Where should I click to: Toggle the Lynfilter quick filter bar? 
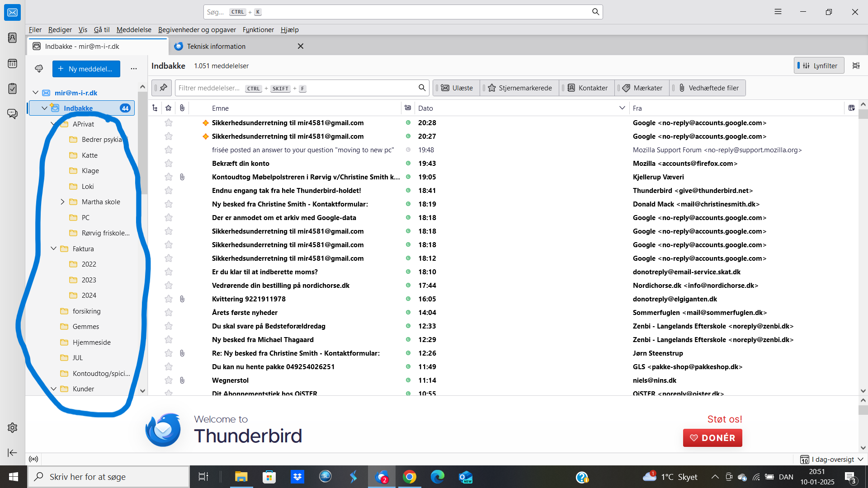click(819, 66)
